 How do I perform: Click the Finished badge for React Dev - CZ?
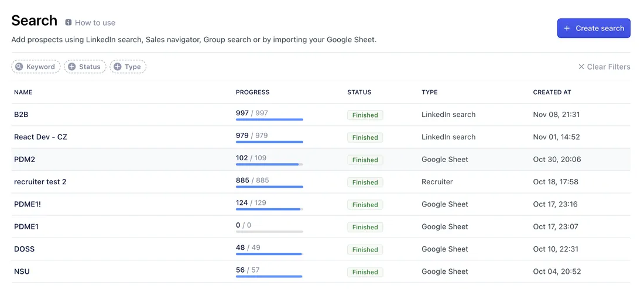pyautogui.click(x=365, y=137)
